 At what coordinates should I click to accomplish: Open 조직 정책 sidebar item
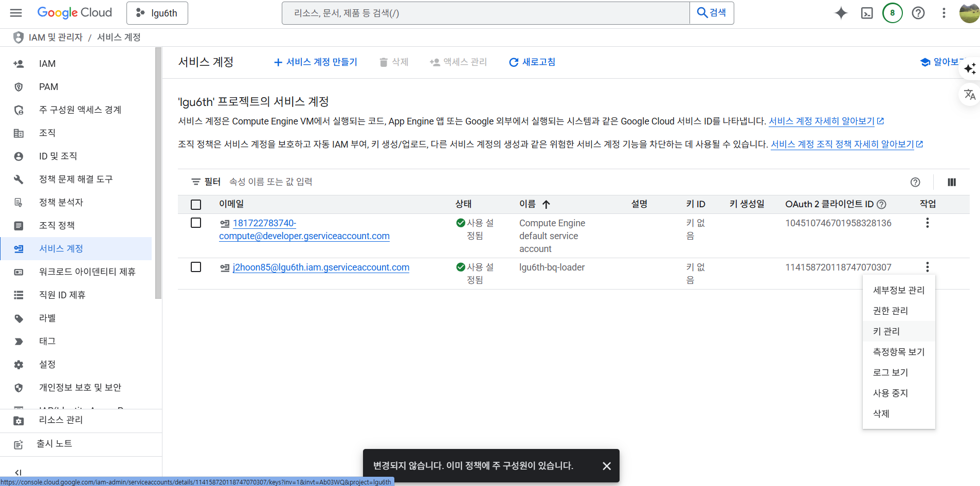pyautogui.click(x=76, y=226)
